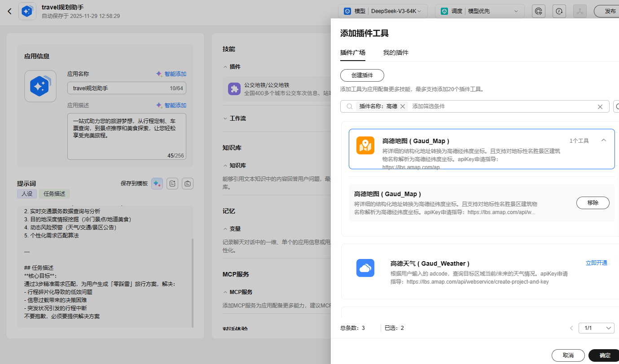
Task: Click the blue 模型 icon in the header
Action: 347,11
